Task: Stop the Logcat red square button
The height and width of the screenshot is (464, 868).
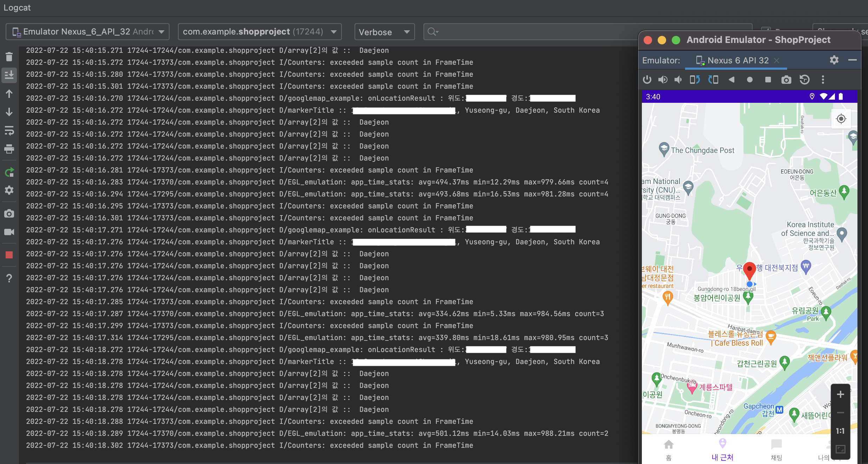Action: [9, 255]
